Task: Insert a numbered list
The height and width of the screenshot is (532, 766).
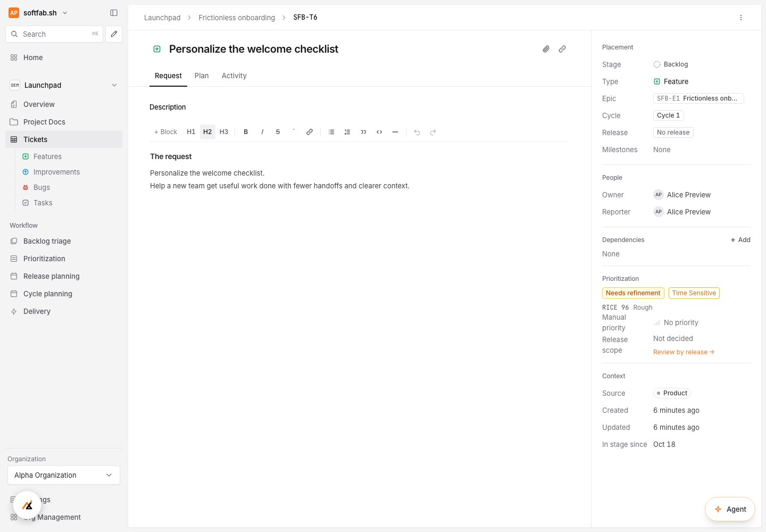Action: coord(347,132)
